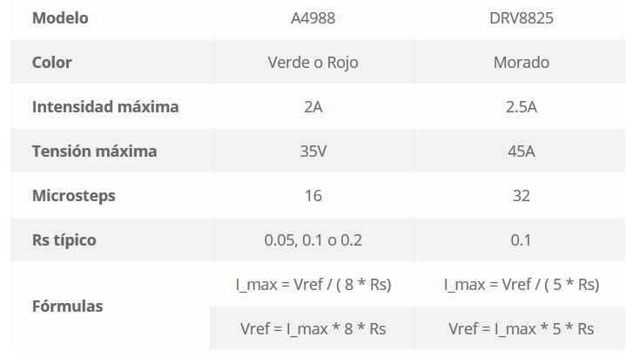
Task: Select the DRV8825 column heading
Action: [522, 18]
